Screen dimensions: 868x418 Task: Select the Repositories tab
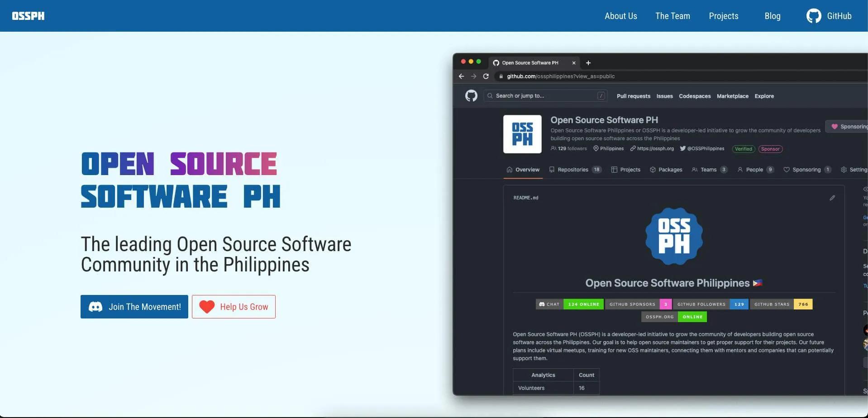575,170
